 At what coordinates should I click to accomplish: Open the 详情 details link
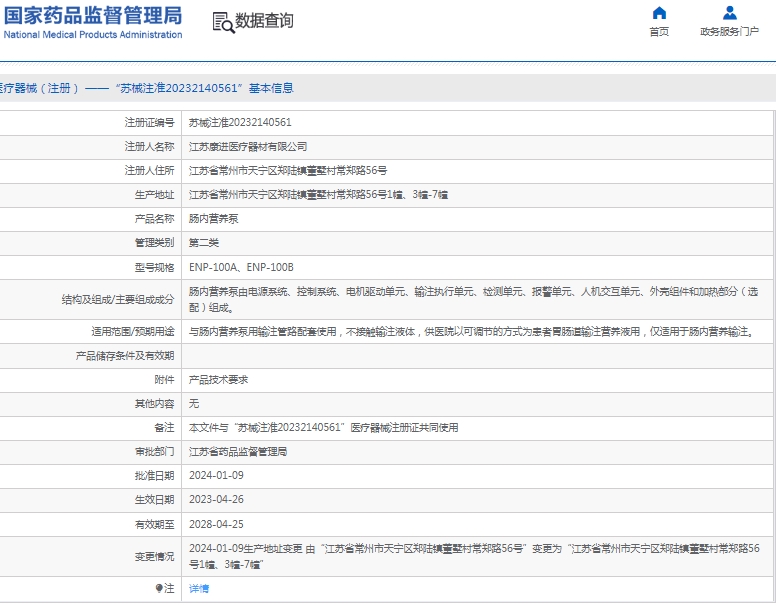click(x=199, y=588)
